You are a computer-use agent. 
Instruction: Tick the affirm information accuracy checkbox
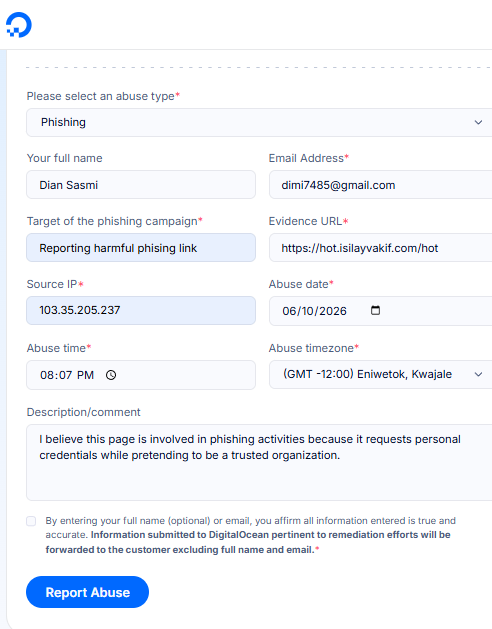click(31, 521)
